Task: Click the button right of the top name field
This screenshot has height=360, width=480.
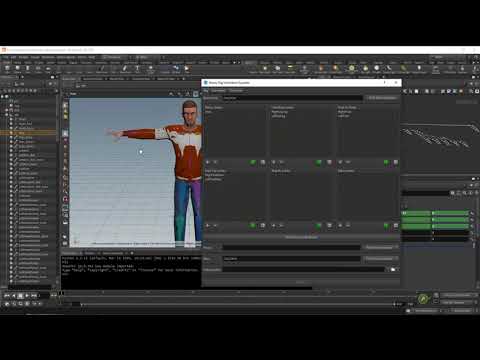Action: (382, 98)
